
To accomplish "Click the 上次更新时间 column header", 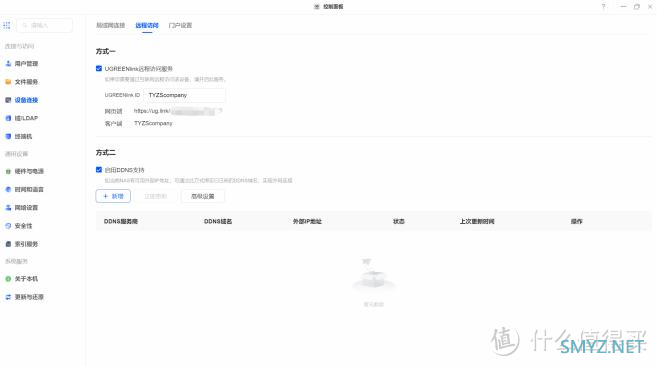I will tap(477, 221).
